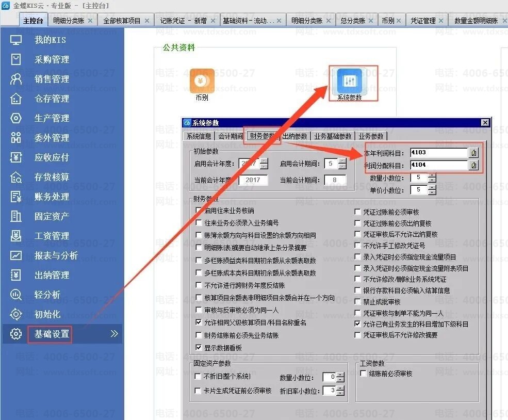Click lookup button beside 本年利润科目 field
Screen dimensions: 508x420
pos(473,153)
